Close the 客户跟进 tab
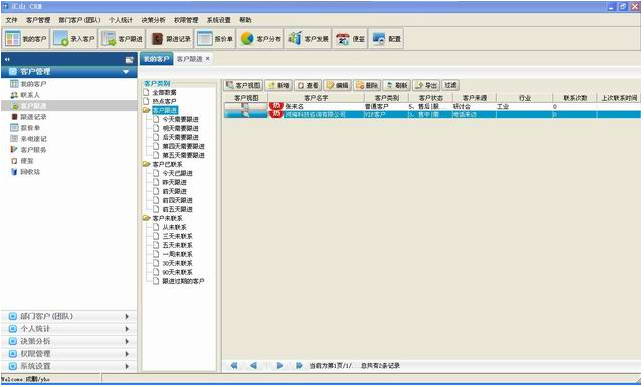 point(207,59)
